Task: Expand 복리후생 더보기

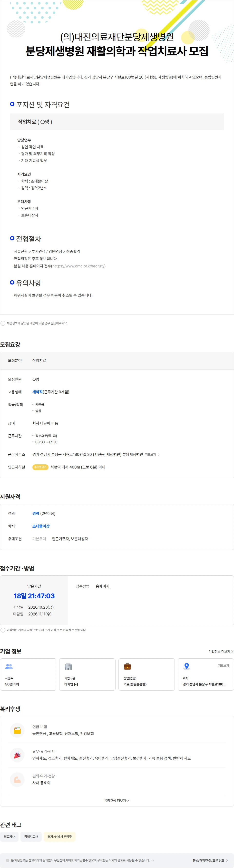Action: point(117,800)
